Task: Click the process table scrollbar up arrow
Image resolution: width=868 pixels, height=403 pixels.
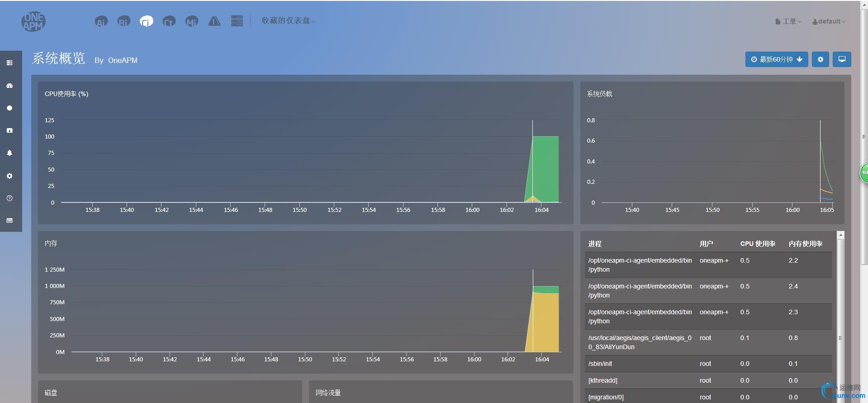Action: (x=840, y=235)
